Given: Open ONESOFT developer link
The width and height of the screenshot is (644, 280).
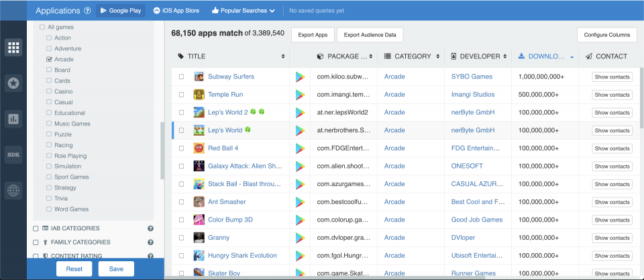Looking at the screenshot, I should click(468, 166).
